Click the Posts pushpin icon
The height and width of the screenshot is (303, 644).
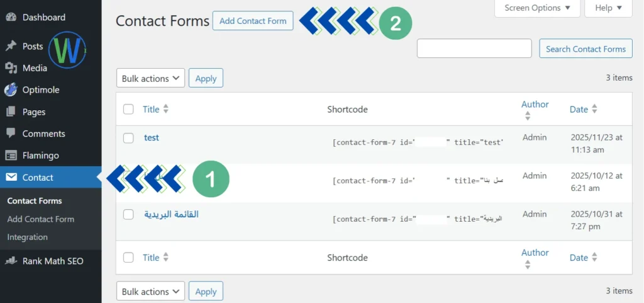point(11,46)
